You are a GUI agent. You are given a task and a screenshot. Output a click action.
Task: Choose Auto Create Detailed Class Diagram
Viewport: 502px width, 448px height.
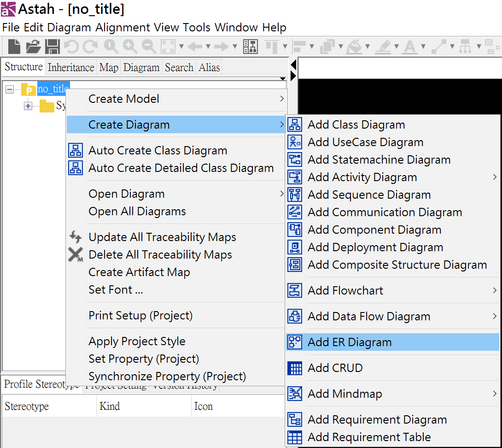[x=176, y=168]
